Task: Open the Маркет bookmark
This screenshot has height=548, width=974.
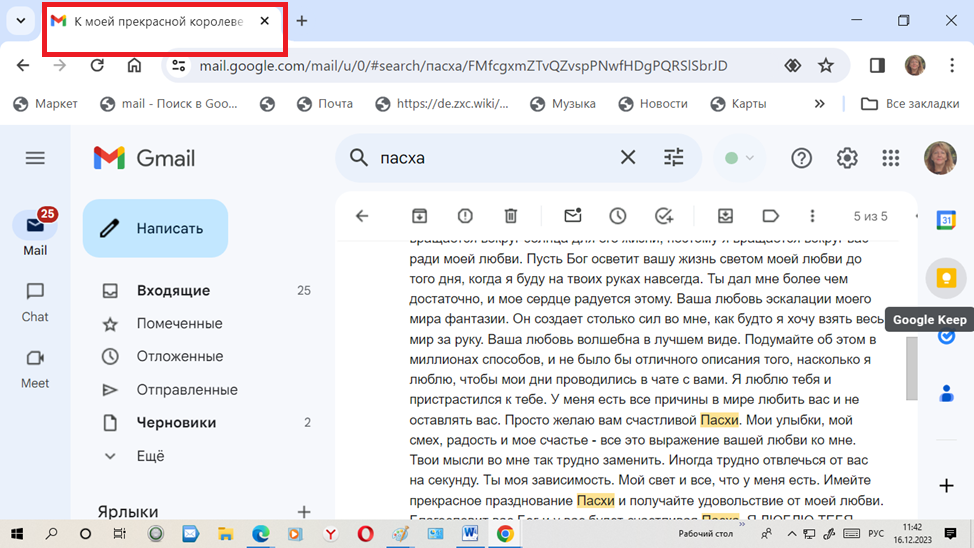Action: (x=45, y=104)
